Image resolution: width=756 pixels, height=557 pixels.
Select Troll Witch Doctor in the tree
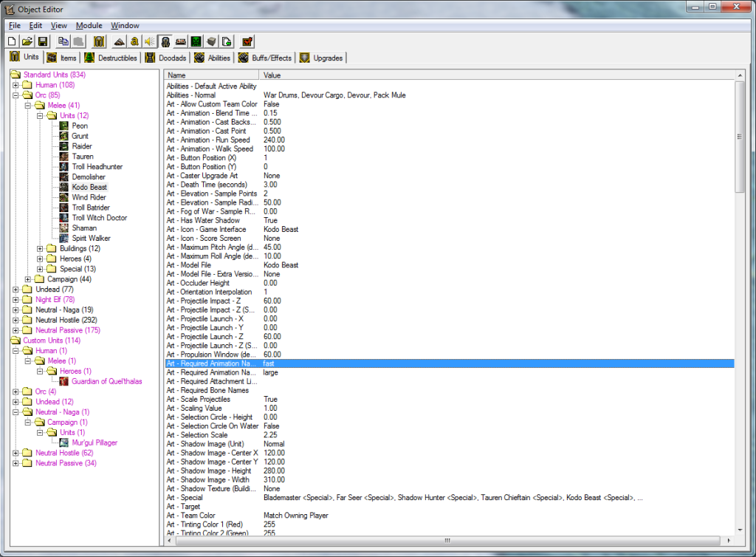(100, 218)
